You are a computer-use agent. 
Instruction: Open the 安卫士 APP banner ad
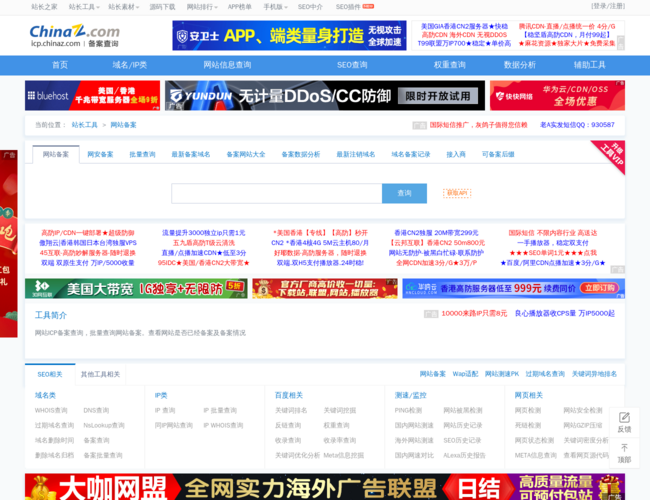click(x=289, y=36)
